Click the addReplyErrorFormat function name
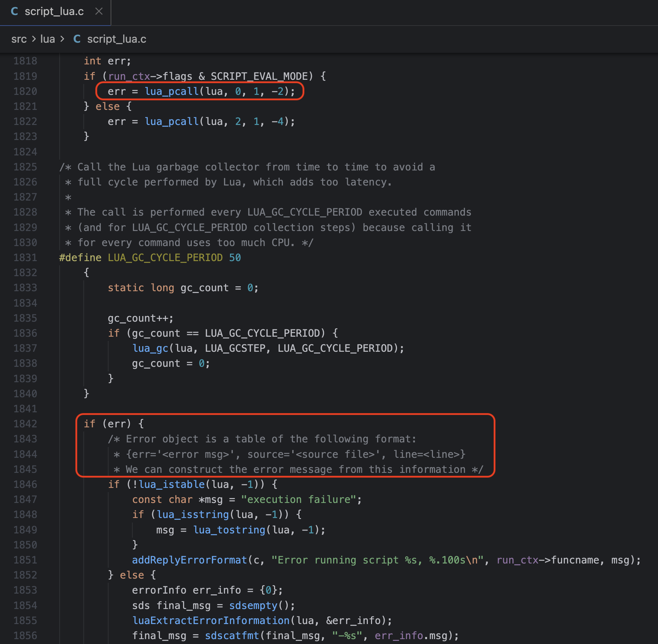The width and height of the screenshot is (658, 644). pyautogui.click(x=189, y=560)
